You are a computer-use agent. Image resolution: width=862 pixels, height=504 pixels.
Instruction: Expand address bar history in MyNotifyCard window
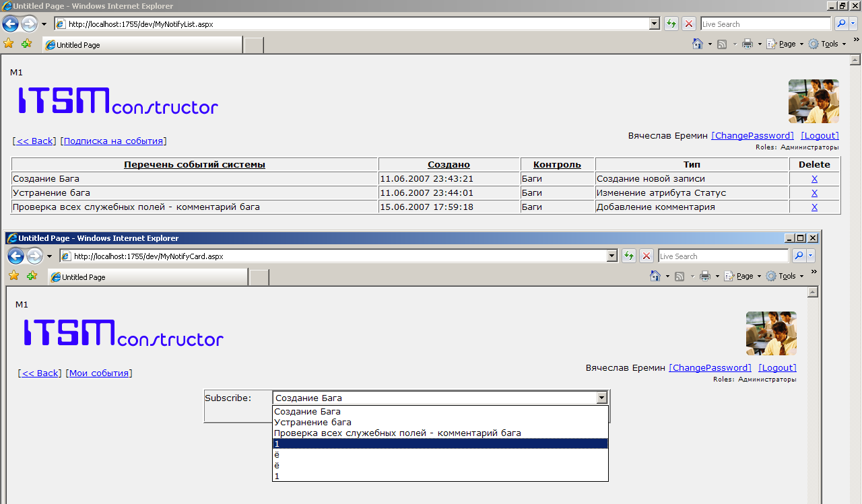tap(612, 256)
